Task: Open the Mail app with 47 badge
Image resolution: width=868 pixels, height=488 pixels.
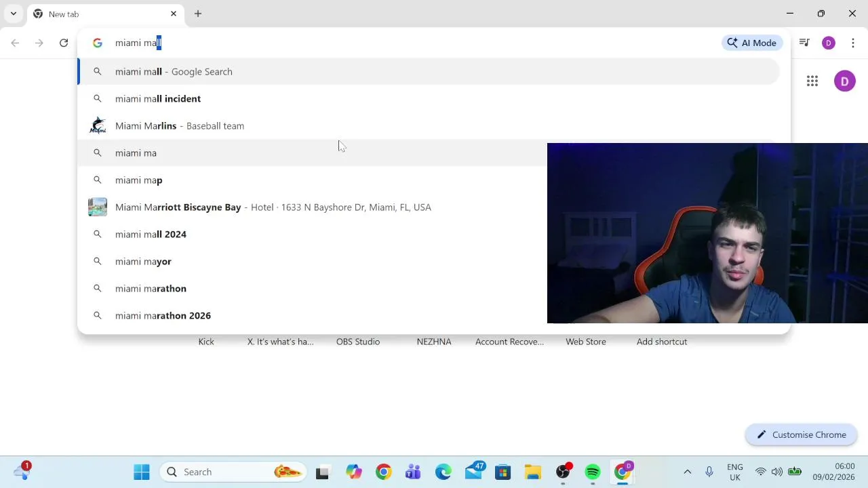Action: coord(473,472)
